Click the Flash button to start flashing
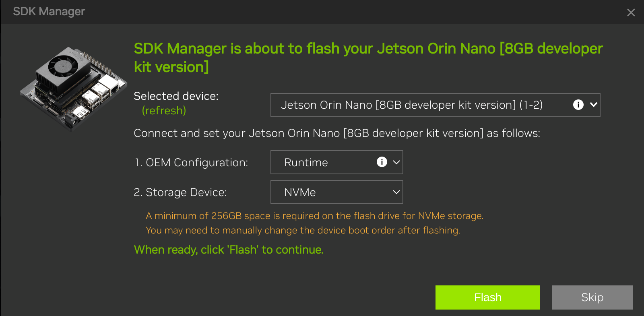 [487, 297]
